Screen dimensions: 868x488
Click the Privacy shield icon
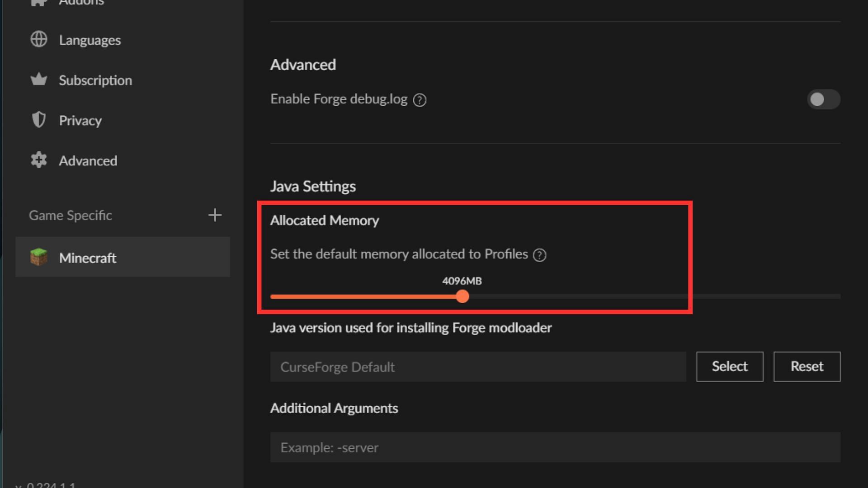40,120
